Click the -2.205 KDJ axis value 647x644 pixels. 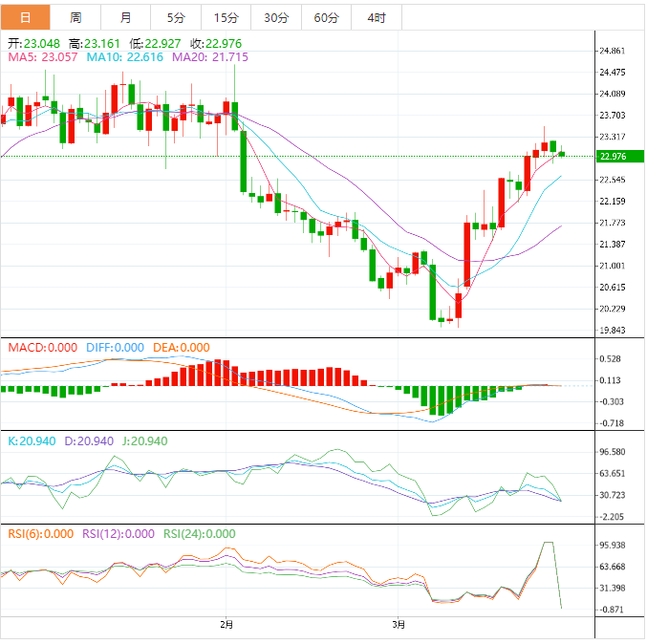[612, 517]
